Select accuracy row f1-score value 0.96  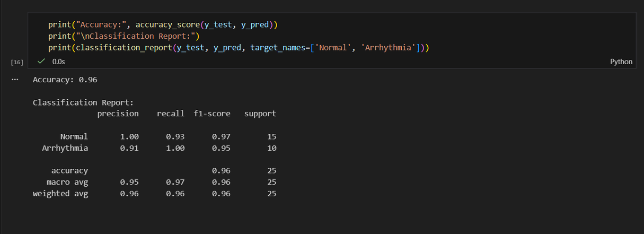[221, 171]
